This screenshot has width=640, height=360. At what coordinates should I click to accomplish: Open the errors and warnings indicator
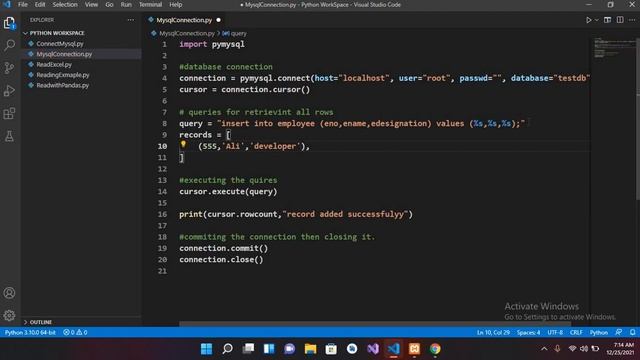pos(75,333)
